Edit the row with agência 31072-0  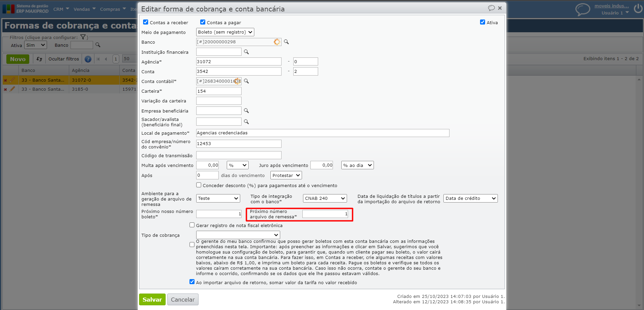coord(12,80)
